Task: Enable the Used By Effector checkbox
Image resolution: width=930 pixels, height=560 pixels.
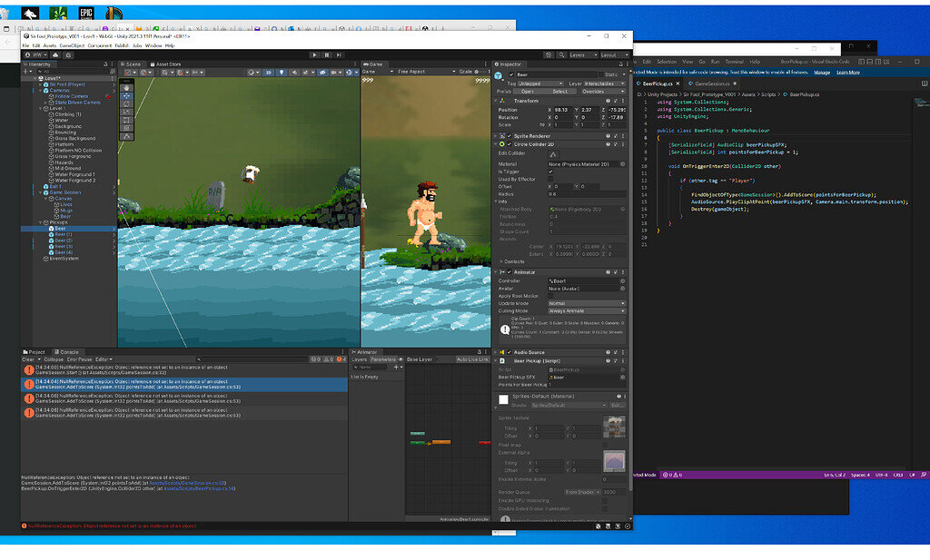Action: (549, 179)
